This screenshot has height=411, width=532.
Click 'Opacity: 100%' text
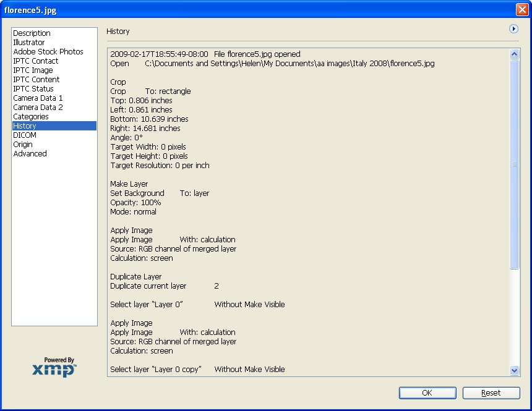[135, 203]
